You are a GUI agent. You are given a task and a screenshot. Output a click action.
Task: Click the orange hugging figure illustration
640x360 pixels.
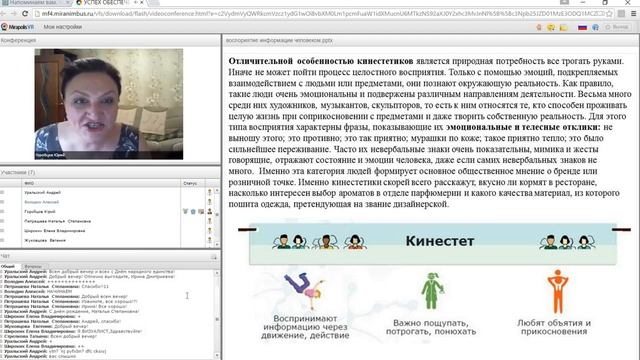tap(558, 291)
